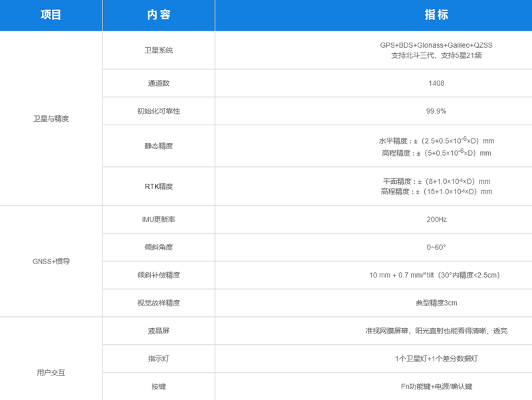Screen dimensions: 532x400
Task: Select the RTK 高程精度 (15+1.0×10⁻⁶×D) line
Action: (x=436, y=192)
